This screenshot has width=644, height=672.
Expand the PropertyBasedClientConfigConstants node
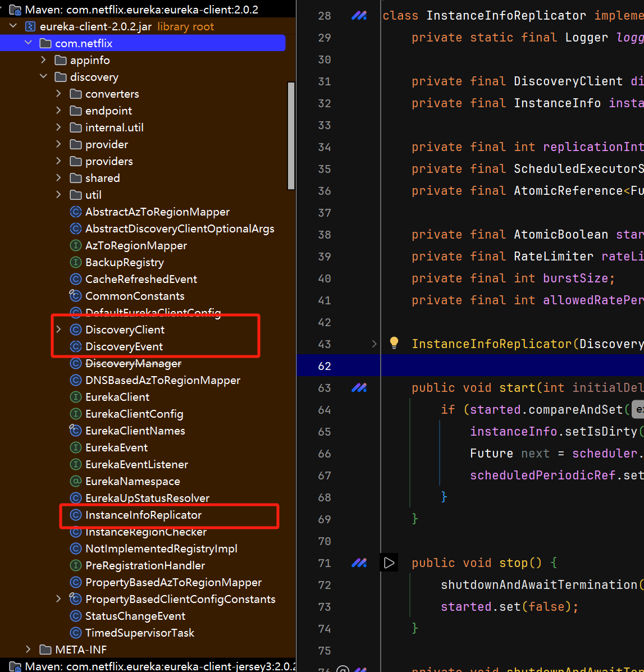58,599
